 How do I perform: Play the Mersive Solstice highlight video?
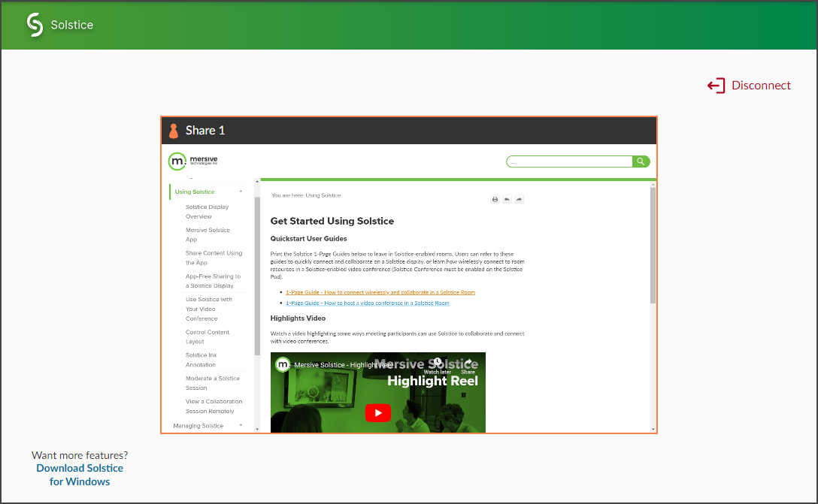(x=377, y=413)
